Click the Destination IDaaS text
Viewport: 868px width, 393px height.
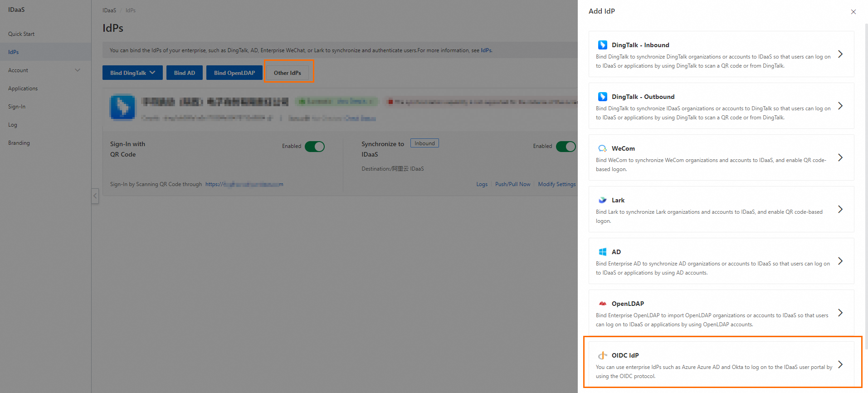pos(393,169)
